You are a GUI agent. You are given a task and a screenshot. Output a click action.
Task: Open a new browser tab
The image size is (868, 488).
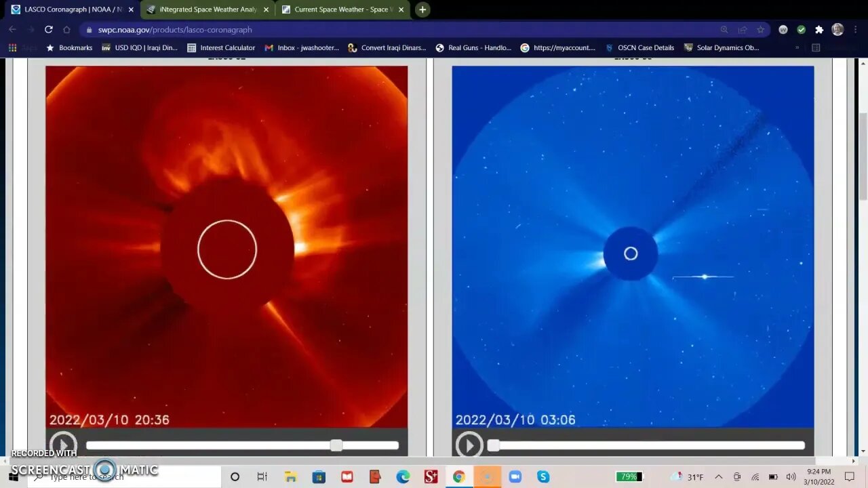point(422,9)
